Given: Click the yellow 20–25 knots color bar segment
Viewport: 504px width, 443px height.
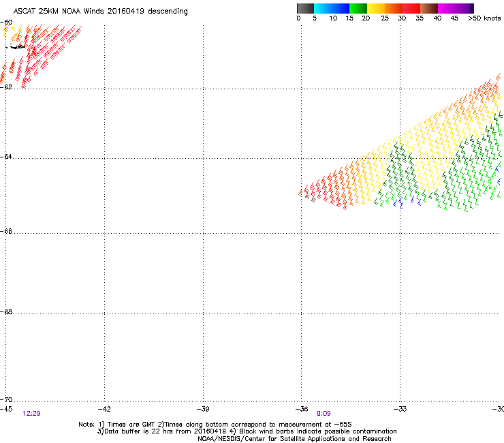Looking at the screenshot, I should [376, 8].
